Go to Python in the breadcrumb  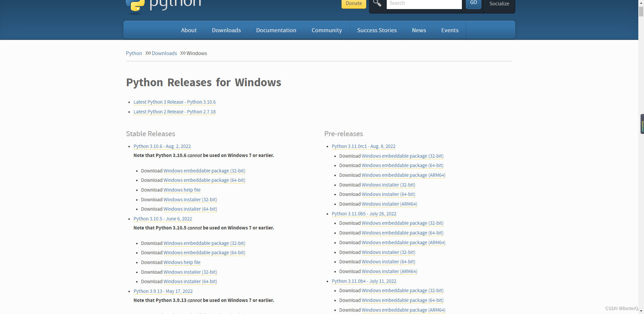(x=134, y=53)
